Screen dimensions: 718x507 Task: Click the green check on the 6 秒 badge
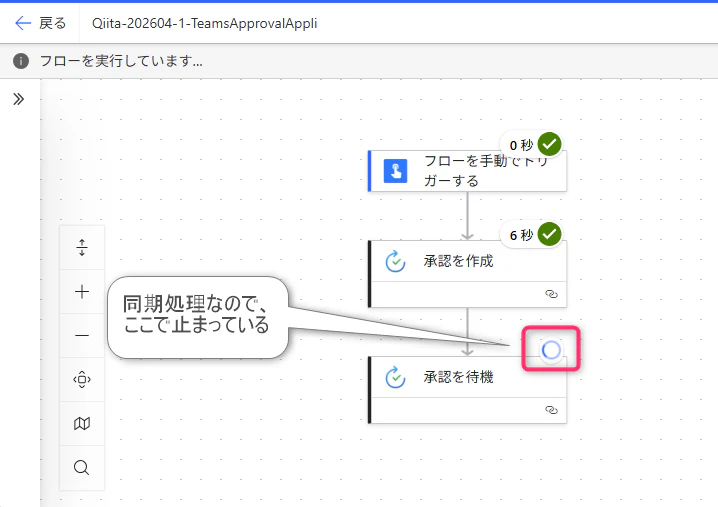549,234
